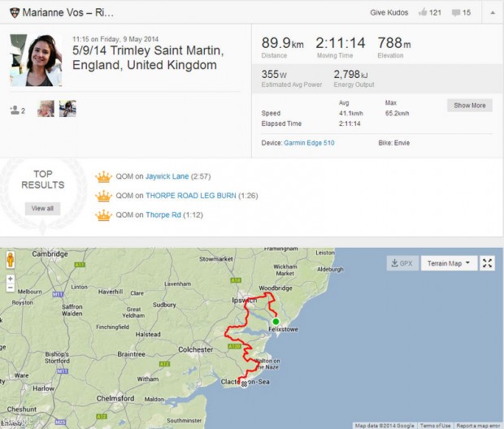The height and width of the screenshot is (429, 504).
Task: Zoom out on the map with minus
Action: [10, 289]
